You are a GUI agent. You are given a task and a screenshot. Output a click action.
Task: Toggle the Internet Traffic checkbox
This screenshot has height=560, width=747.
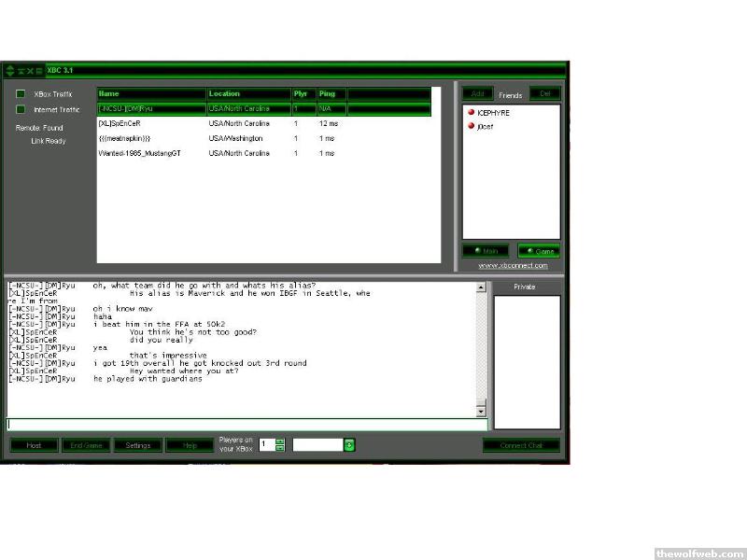(21, 110)
